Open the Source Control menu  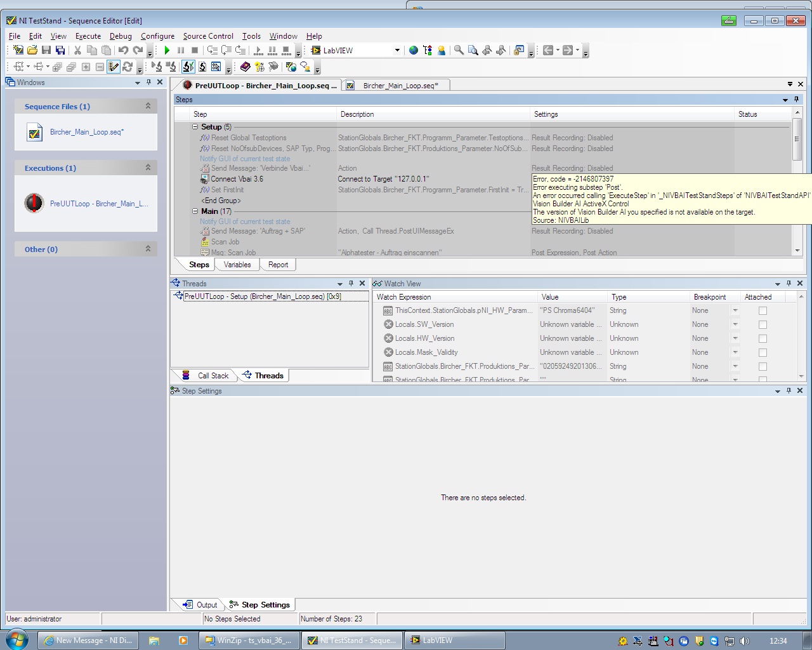coord(208,36)
